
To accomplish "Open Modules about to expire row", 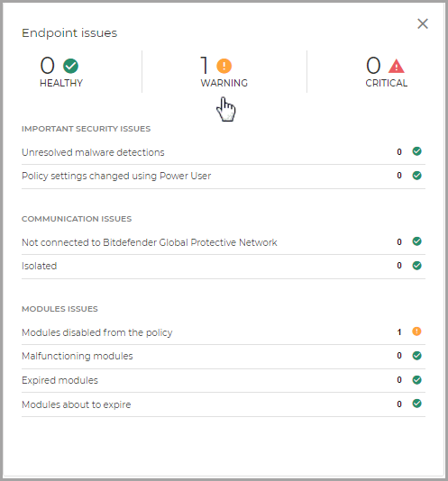I will [x=224, y=404].
